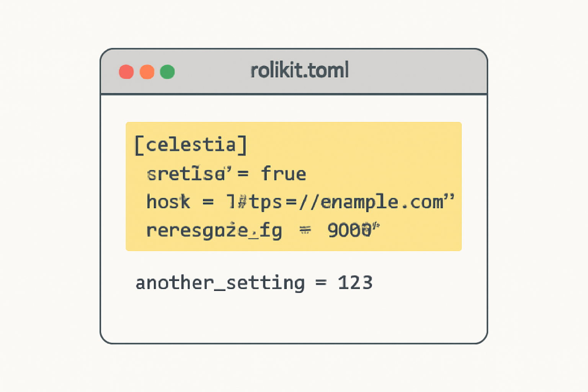Click the key name left of 9000
This screenshot has height=392, width=588.
pos(214,230)
